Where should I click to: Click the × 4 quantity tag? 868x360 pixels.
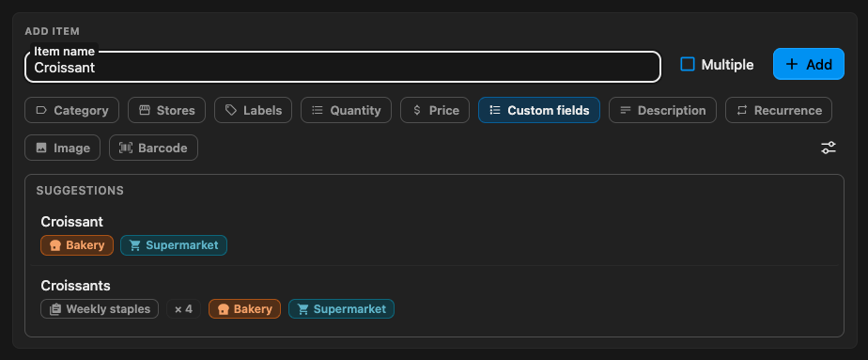click(184, 309)
